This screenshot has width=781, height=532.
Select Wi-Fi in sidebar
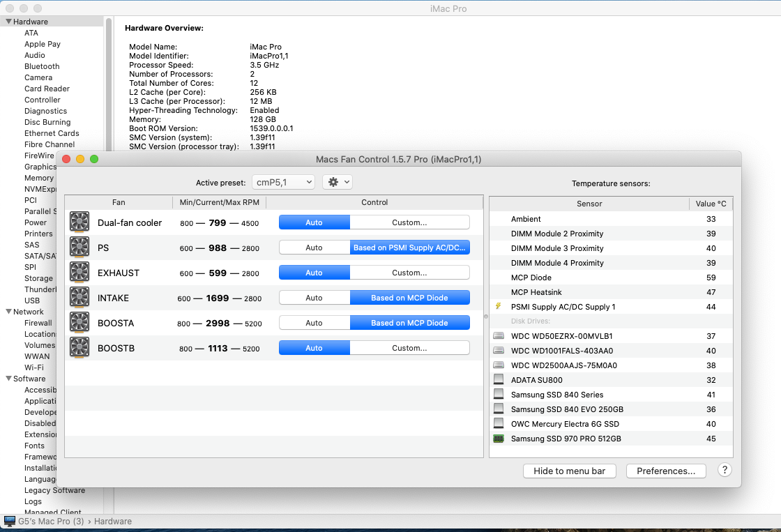(x=34, y=367)
